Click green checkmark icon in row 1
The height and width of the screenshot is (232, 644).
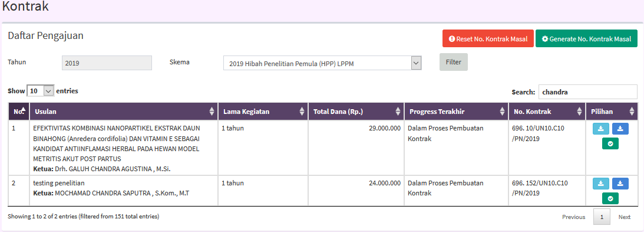coord(610,143)
